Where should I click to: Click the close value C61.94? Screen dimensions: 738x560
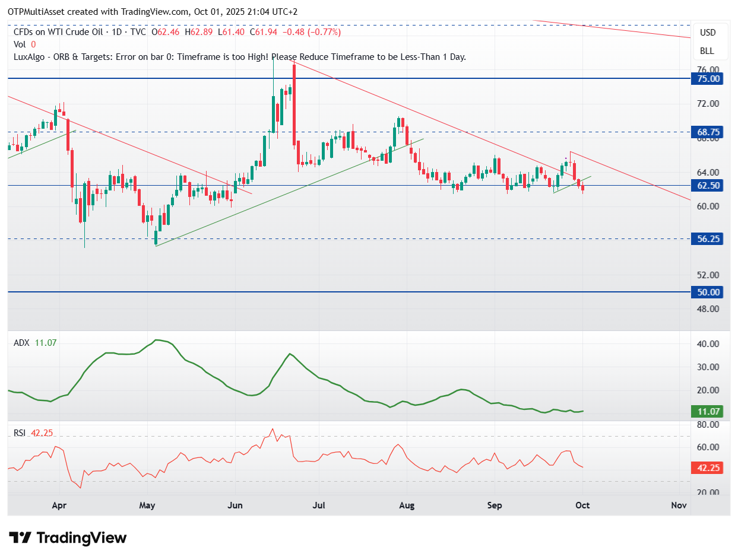coord(265,32)
